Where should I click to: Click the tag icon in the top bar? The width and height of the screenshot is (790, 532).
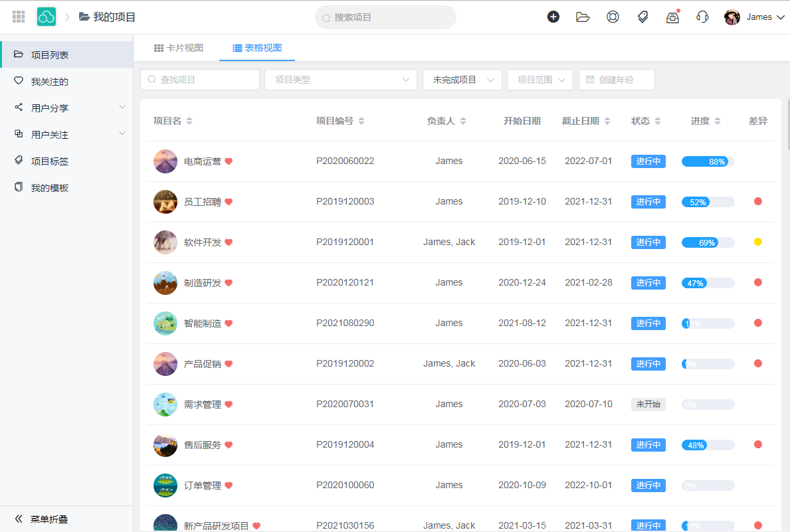coord(642,17)
